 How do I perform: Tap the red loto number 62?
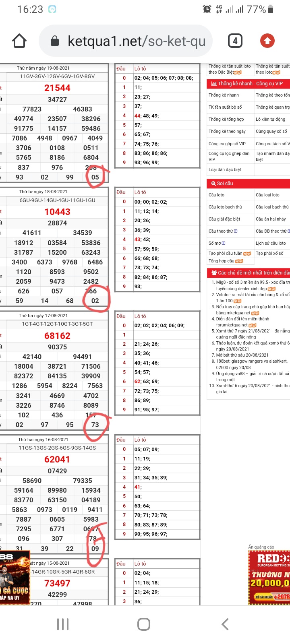(x=137, y=382)
